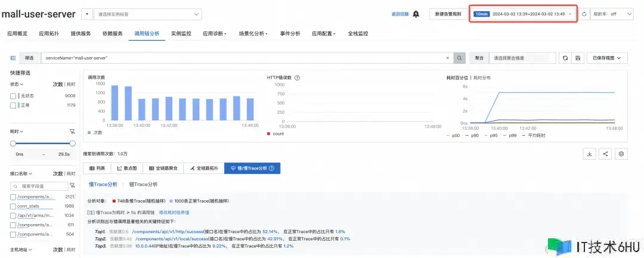
Task: Click the download icon above the analysis panel
Action: (589, 154)
